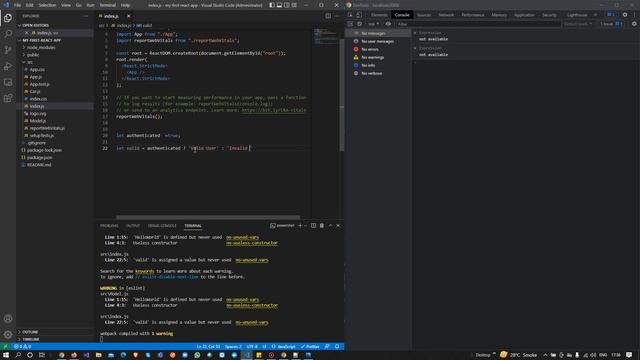The image size is (640, 360).
Task: Open the Manage gear in VS Code
Action: [x=8, y=335]
